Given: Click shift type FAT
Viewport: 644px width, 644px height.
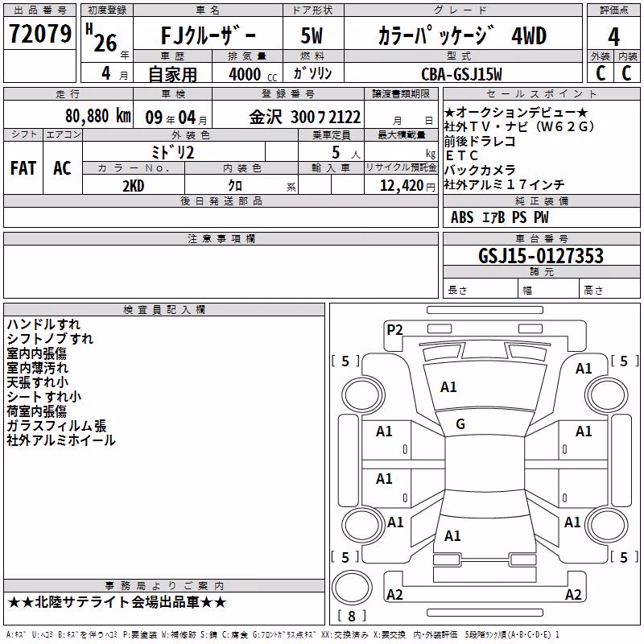Looking at the screenshot, I should click(x=23, y=168).
